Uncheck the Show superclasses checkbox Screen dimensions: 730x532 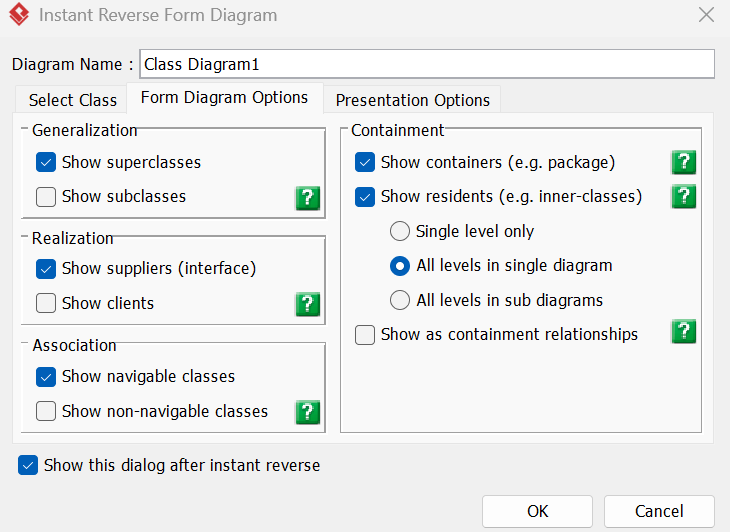pos(46,162)
